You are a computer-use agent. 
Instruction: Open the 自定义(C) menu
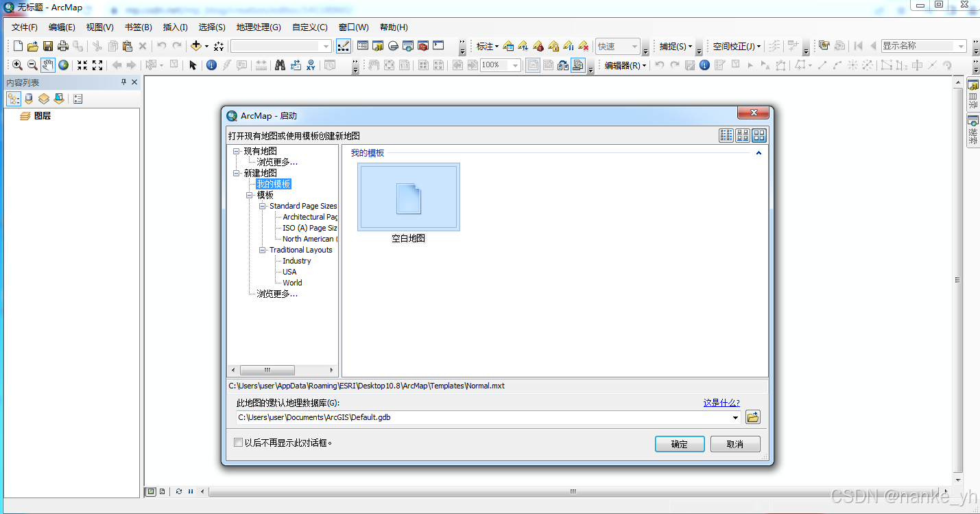[x=310, y=27]
